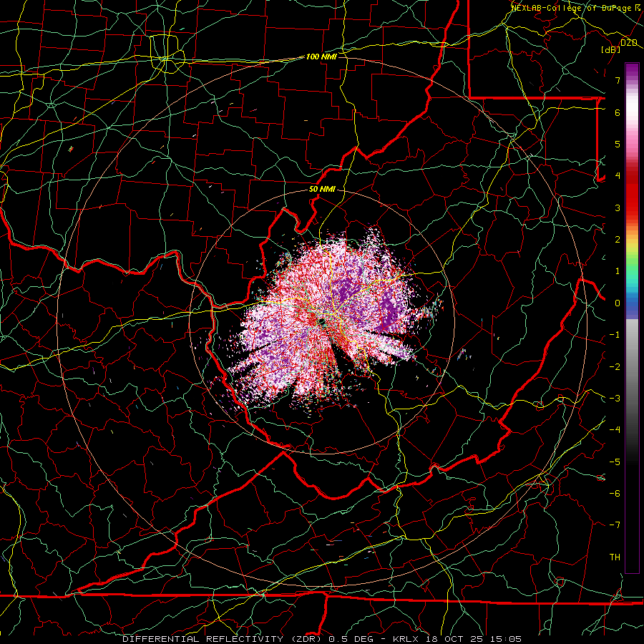Click the "-5" tick on the color scale
644x644 pixels.
click(x=615, y=462)
